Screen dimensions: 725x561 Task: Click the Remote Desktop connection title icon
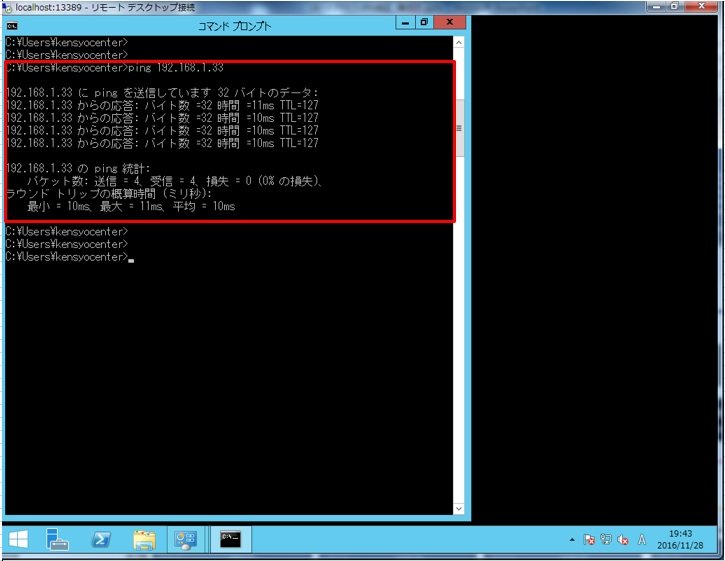point(7,7)
